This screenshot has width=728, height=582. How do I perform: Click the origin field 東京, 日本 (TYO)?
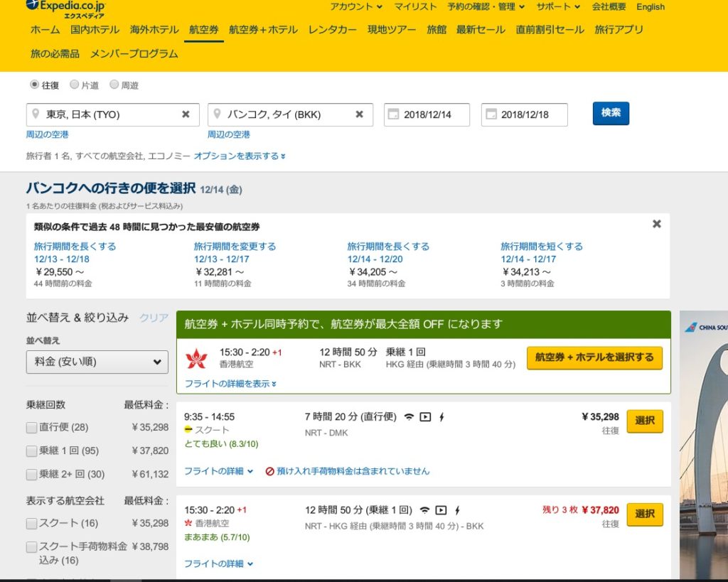tap(113, 114)
